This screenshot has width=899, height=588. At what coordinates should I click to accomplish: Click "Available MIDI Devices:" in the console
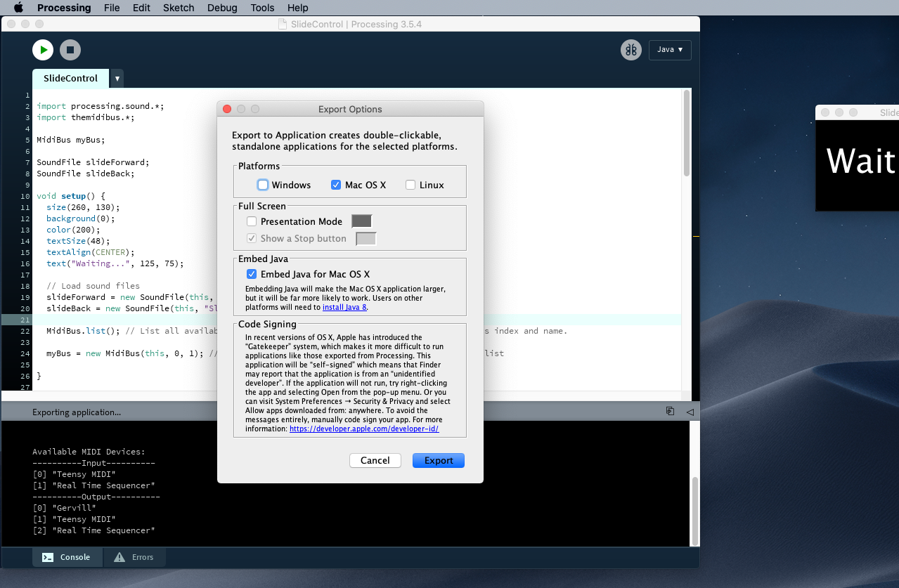(89, 452)
